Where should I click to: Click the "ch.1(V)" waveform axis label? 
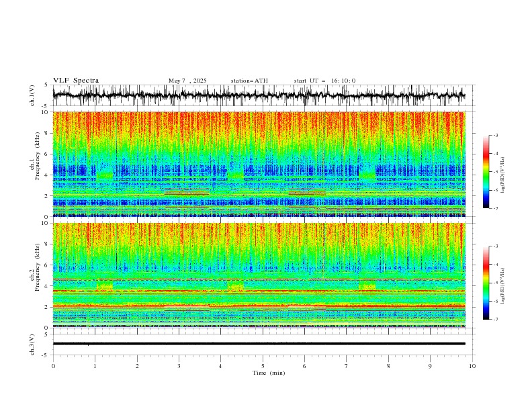[32, 95]
